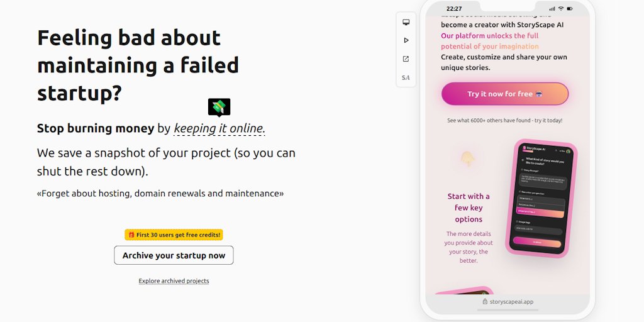Click 'First 30 users get free credits!' badge
This screenshot has width=644, height=322.
(x=174, y=235)
